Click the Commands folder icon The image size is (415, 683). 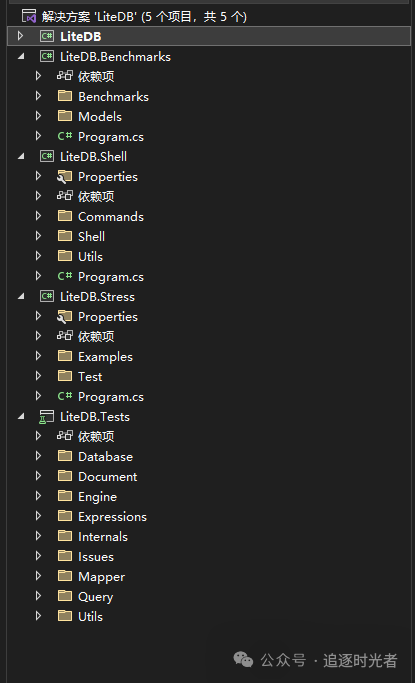[x=65, y=216]
